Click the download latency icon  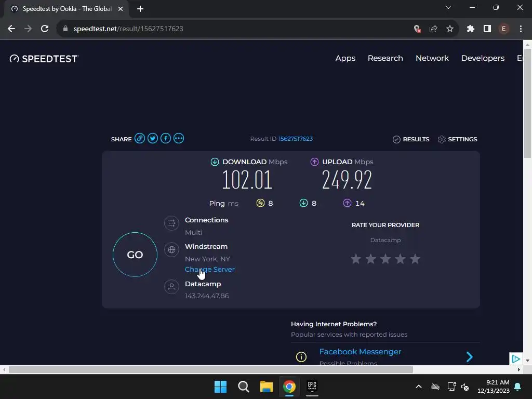coord(303,203)
